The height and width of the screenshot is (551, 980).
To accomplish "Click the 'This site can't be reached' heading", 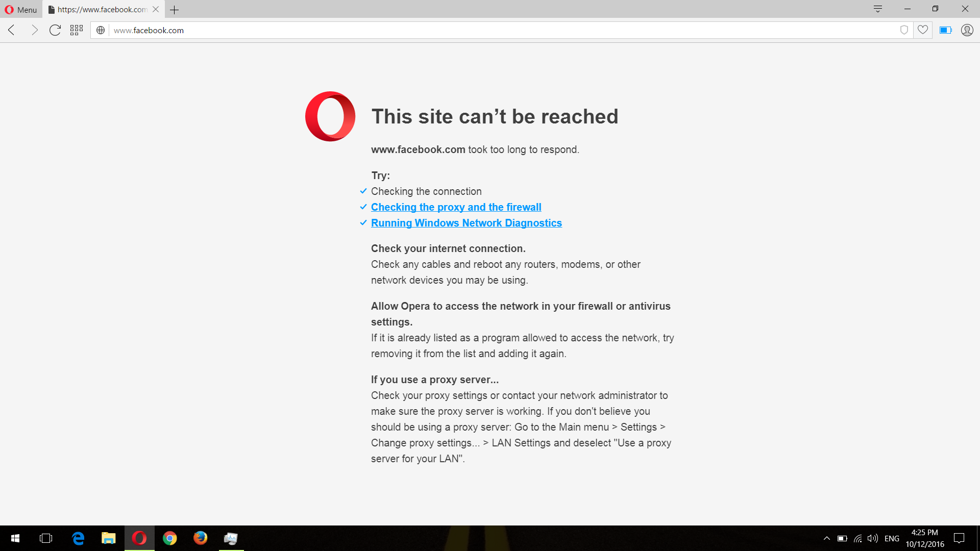I will (x=495, y=116).
